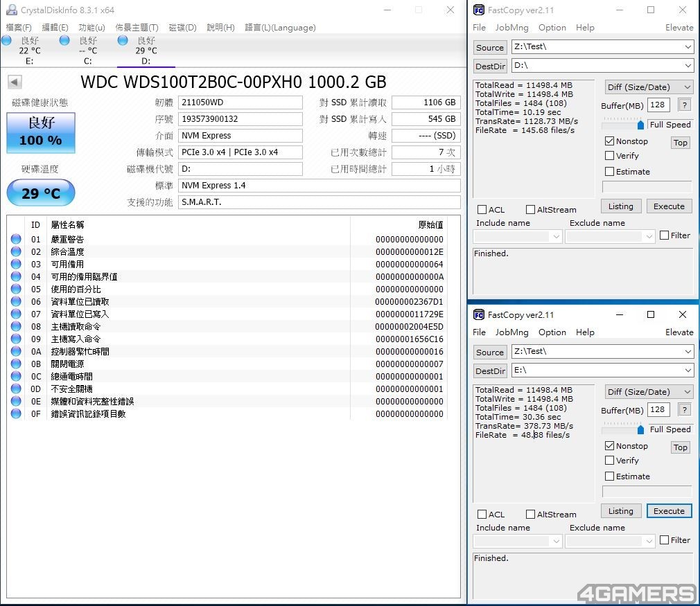Image resolution: width=700 pixels, height=606 pixels.
Task: Click the status orb for attribute 0C 總通電時間
Action: click(16, 376)
